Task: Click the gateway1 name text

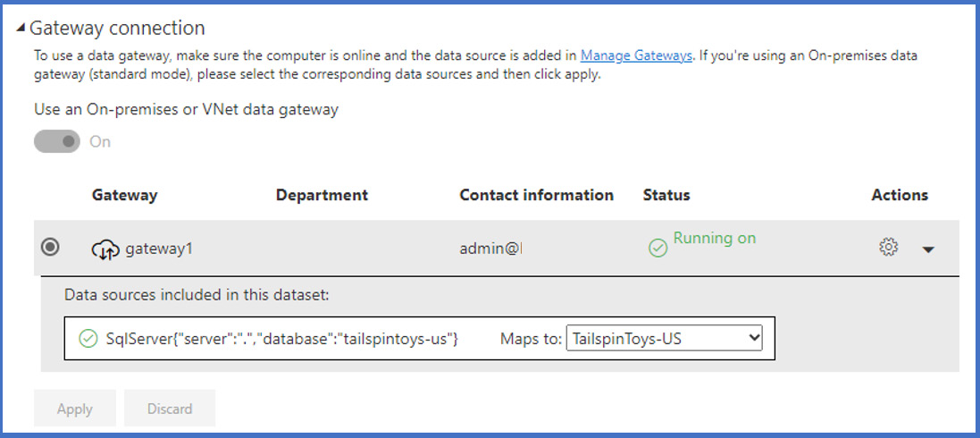Action: point(158,248)
